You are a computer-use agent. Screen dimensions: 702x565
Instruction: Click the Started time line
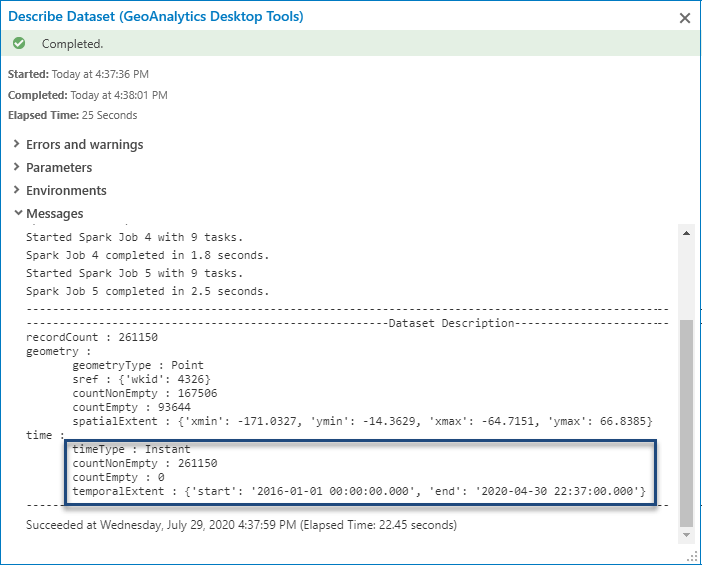tap(78, 74)
